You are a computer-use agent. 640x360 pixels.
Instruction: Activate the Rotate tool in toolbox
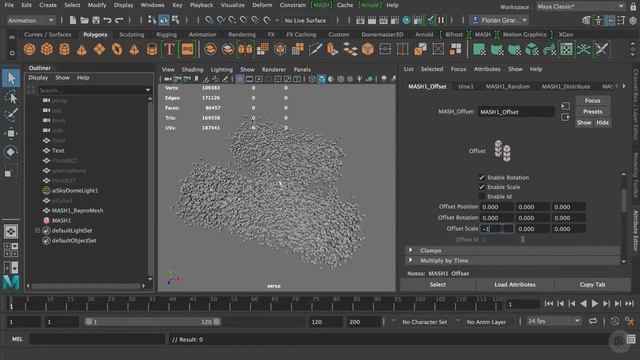(11, 152)
